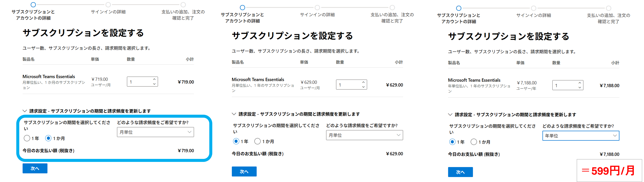Viewport: 644px width, 182px height.
Task: Collapse 請求設定 section in ¥719.00 panel
Action: 25,111
